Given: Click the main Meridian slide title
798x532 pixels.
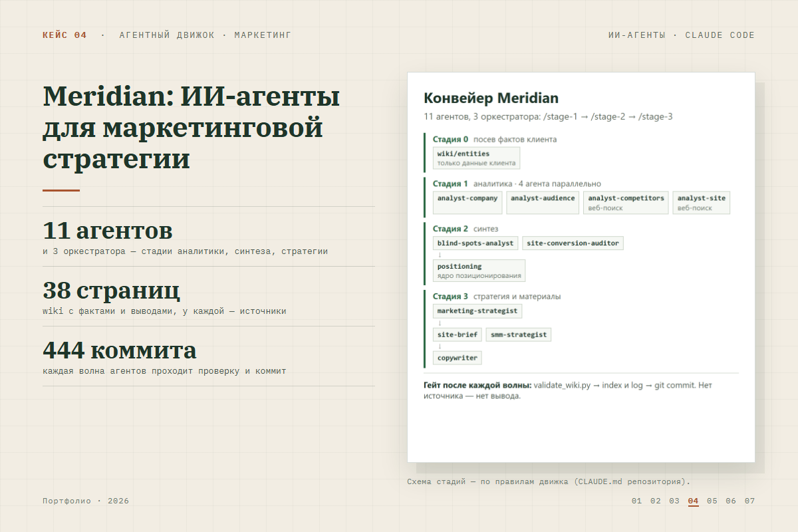Looking at the screenshot, I should tap(192, 128).
